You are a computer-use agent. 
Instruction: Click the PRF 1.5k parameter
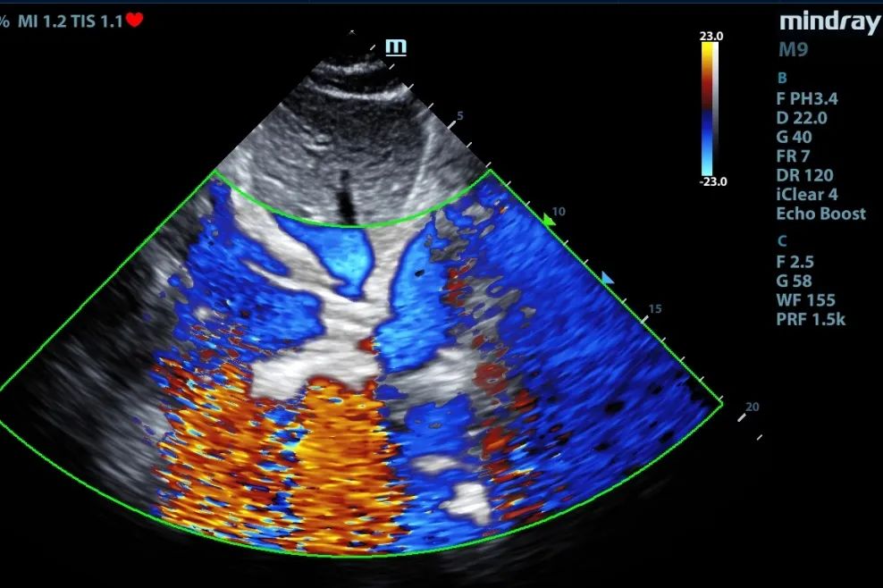(x=811, y=319)
